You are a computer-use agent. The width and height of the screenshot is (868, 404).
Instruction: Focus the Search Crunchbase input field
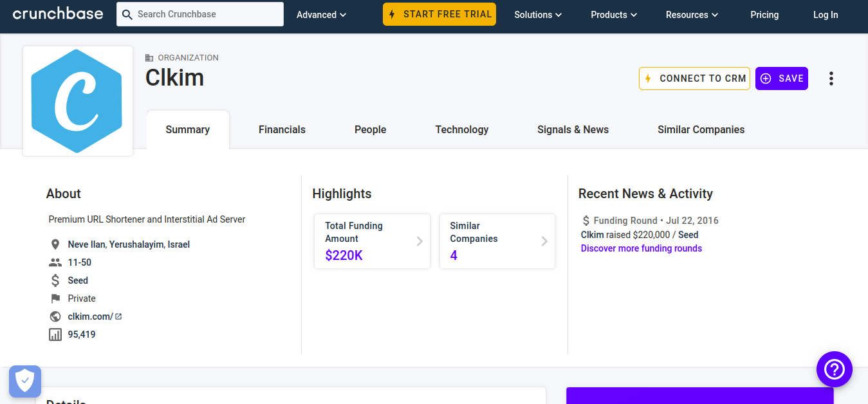click(200, 14)
